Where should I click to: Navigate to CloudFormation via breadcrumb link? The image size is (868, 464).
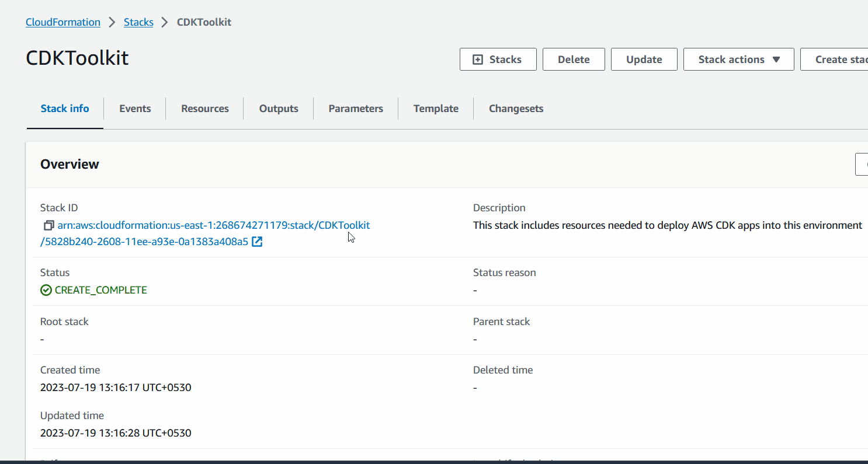coord(63,22)
